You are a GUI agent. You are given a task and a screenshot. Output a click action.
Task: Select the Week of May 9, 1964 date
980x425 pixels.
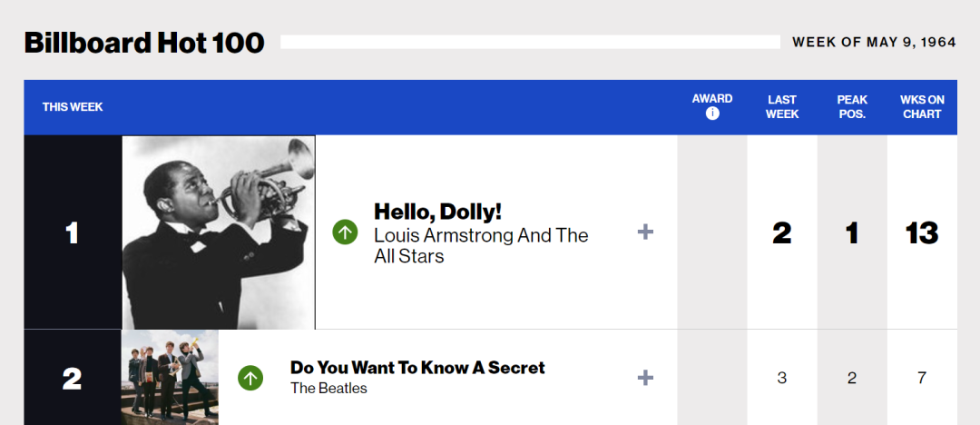coord(874,42)
